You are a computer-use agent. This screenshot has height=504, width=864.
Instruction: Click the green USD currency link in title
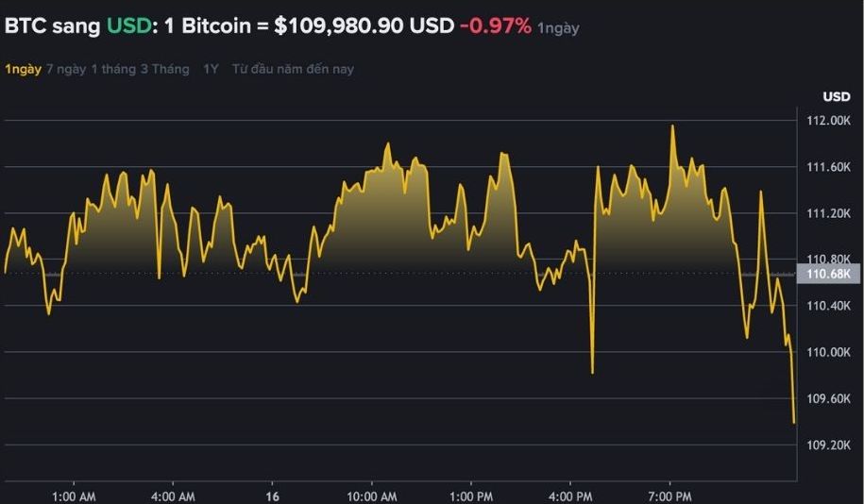[128, 25]
